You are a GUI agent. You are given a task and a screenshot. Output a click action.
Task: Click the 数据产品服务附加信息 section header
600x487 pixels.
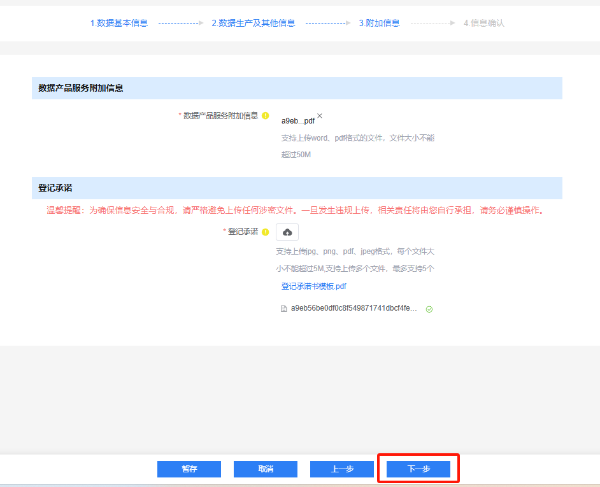80,88
